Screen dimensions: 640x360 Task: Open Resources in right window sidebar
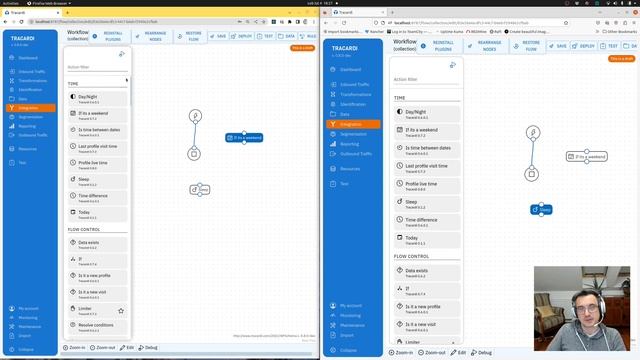[345, 169]
